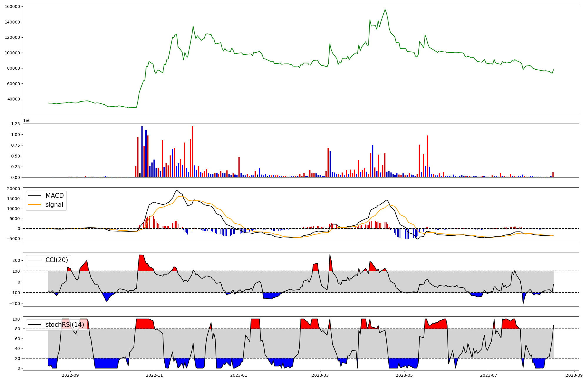Click the 1e6 exponent label above volume axis

[27, 121]
